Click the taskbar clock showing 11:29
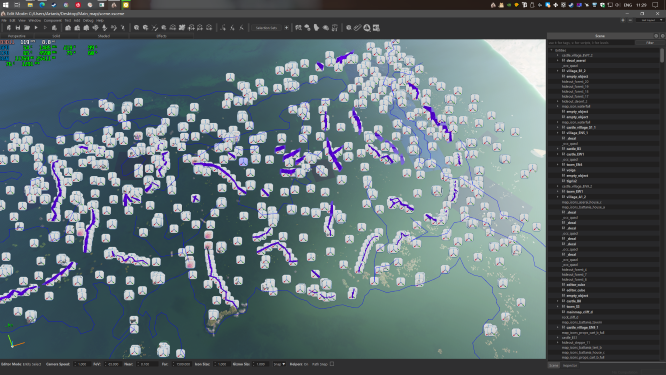 (x=642, y=5)
